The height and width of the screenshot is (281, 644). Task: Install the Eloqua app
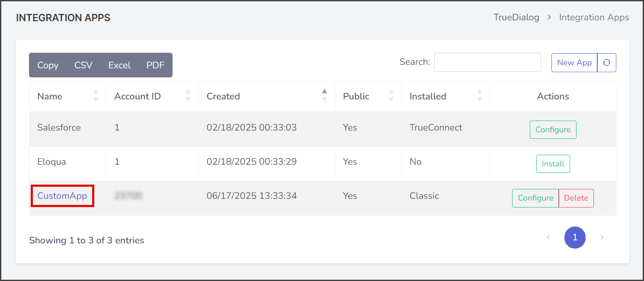553,164
